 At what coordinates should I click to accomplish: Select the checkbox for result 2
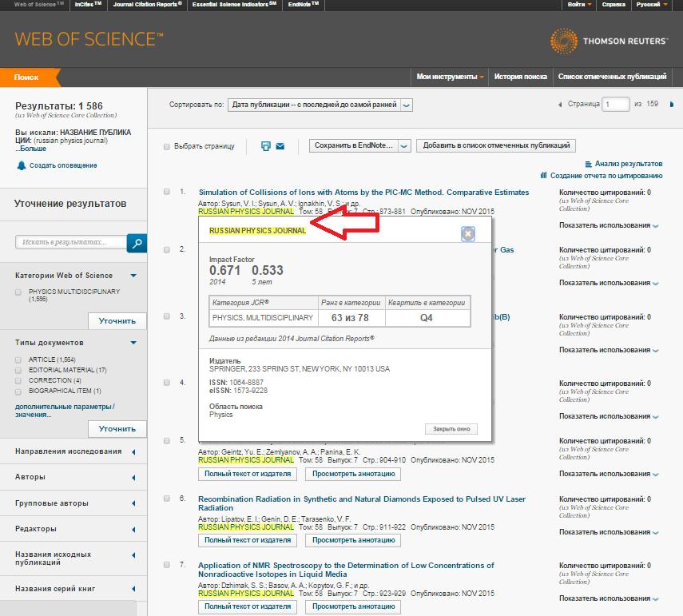point(166,249)
